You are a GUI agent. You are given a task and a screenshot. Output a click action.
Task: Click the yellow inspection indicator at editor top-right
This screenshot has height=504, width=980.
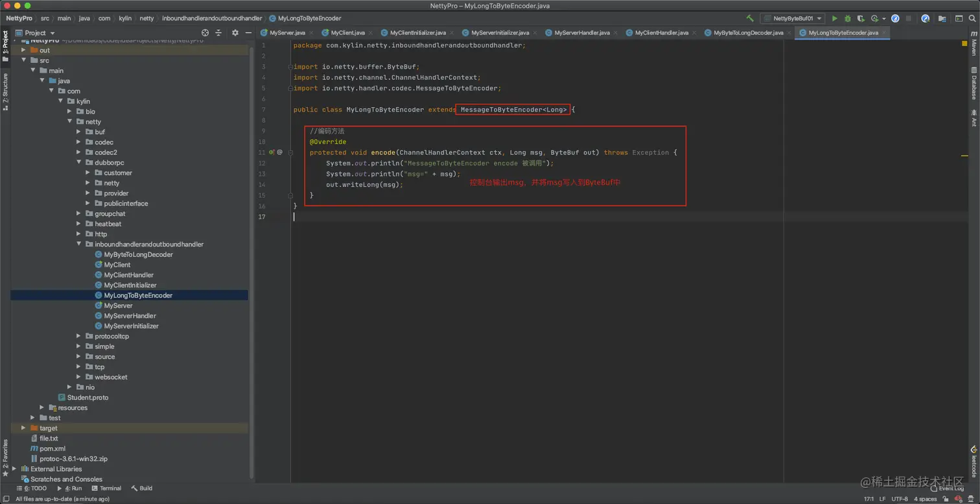point(964,43)
